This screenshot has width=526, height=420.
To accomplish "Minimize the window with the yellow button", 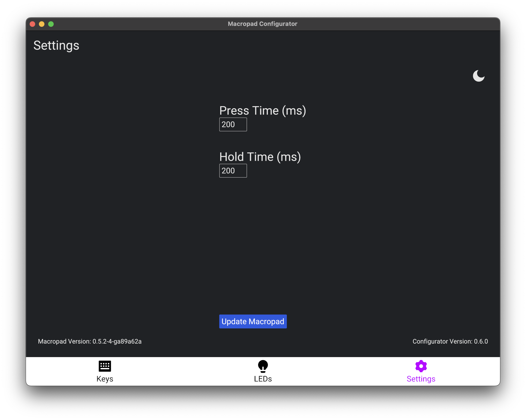I will [42, 24].
